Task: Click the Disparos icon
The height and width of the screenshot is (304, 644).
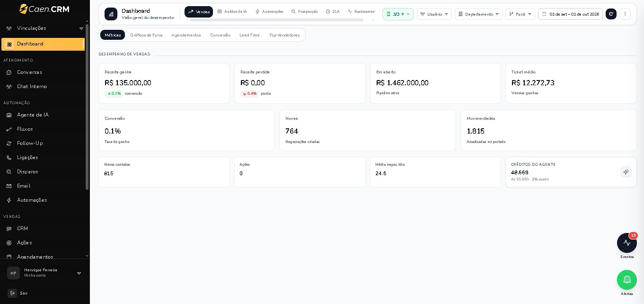Action: click(x=9, y=172)
